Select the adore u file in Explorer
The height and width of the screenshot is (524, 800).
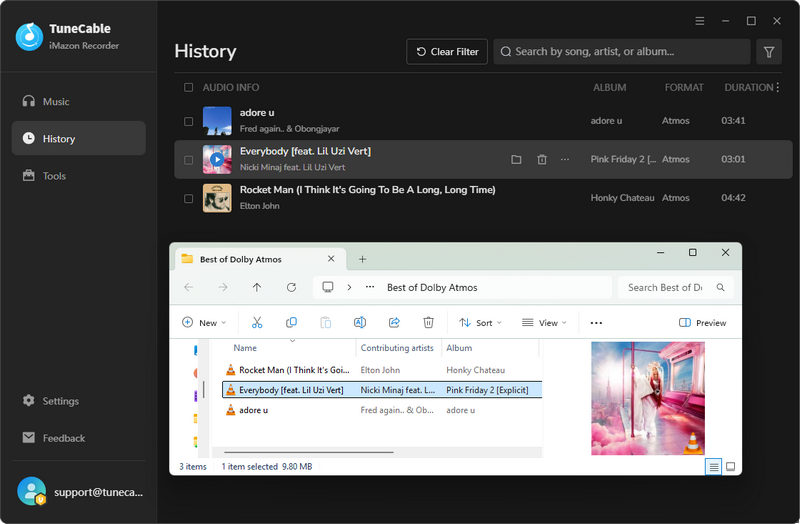[x=382, y=410]
